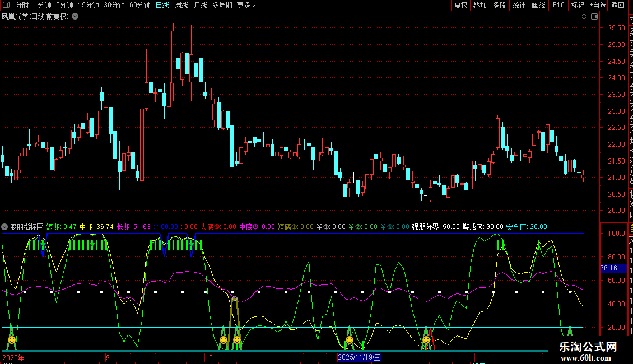Click the diamond marker icon above the chart
The height and width of the screenshot is (364, 633).
point(584,17)
